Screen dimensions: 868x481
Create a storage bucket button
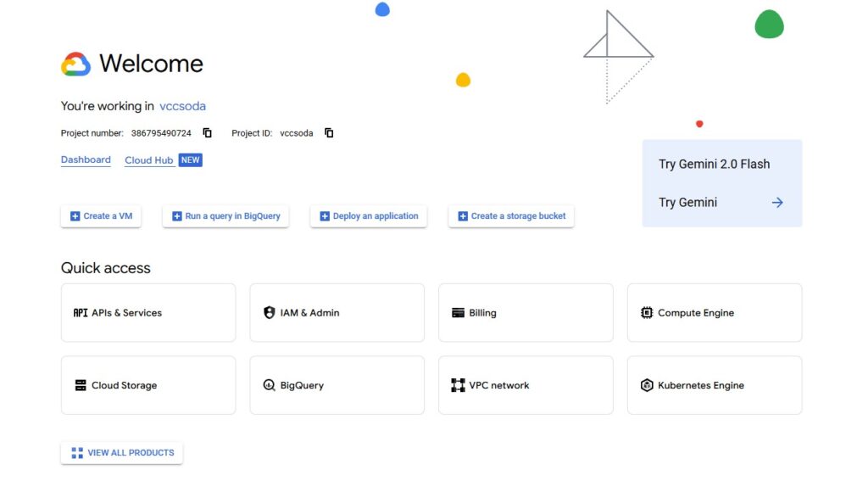coord(511,216)
